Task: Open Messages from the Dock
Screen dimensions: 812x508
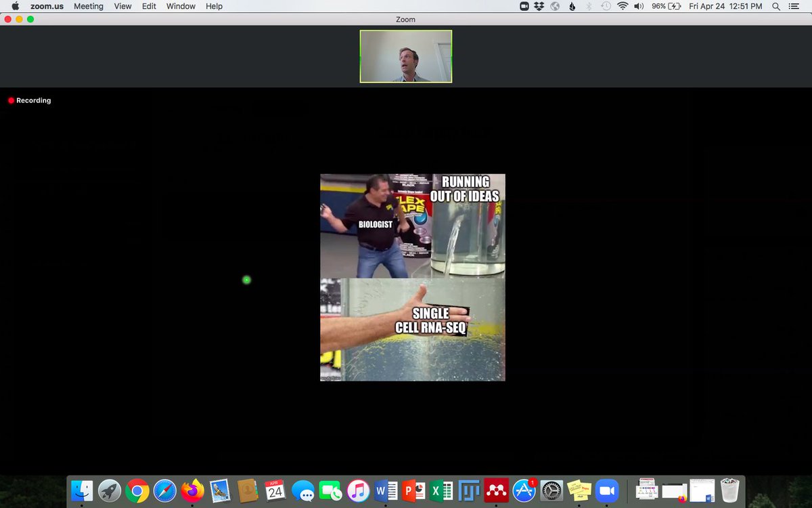Action: point(303,490)
